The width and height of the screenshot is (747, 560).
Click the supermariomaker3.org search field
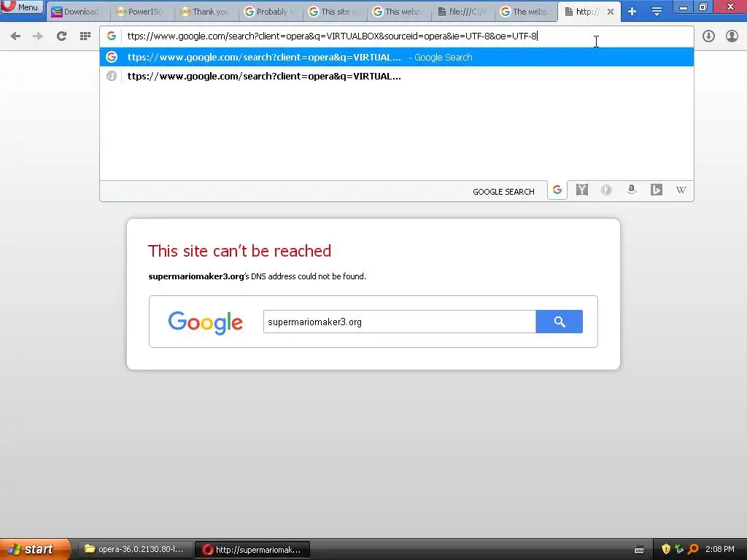coord(399,322)
